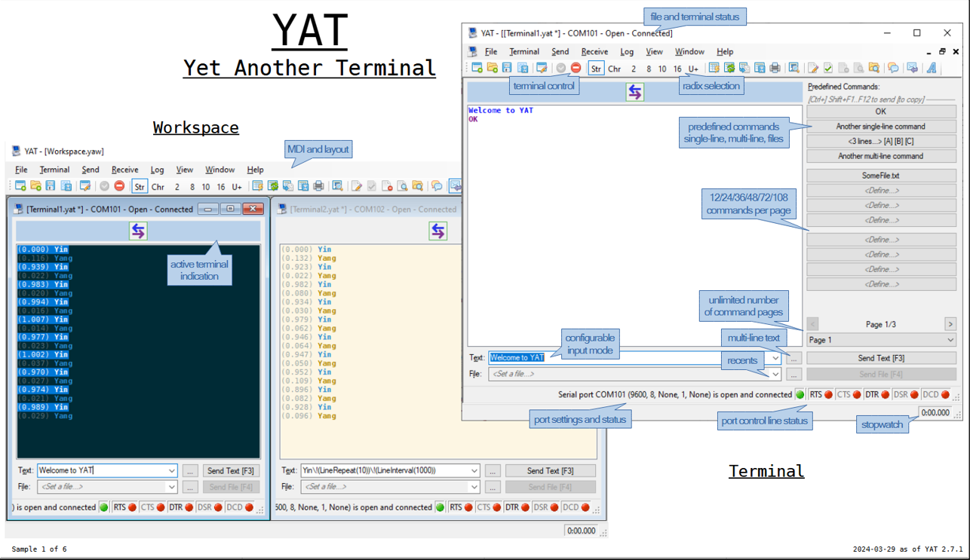The height and width of the screenshot is (560, 970).
Task: Open Receive menu in standalone Terminal window
Action: [x=594, y=51]
